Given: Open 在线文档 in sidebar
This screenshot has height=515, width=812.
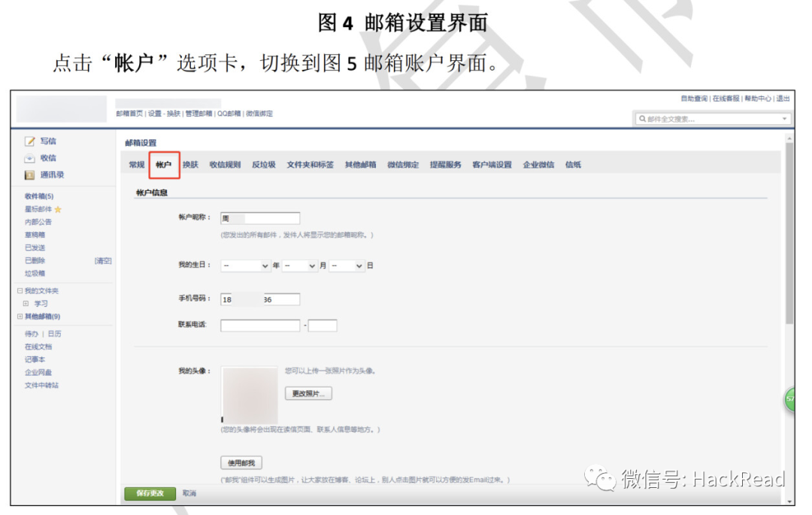Looking at the screenshot, I should [x=38, y=347].
